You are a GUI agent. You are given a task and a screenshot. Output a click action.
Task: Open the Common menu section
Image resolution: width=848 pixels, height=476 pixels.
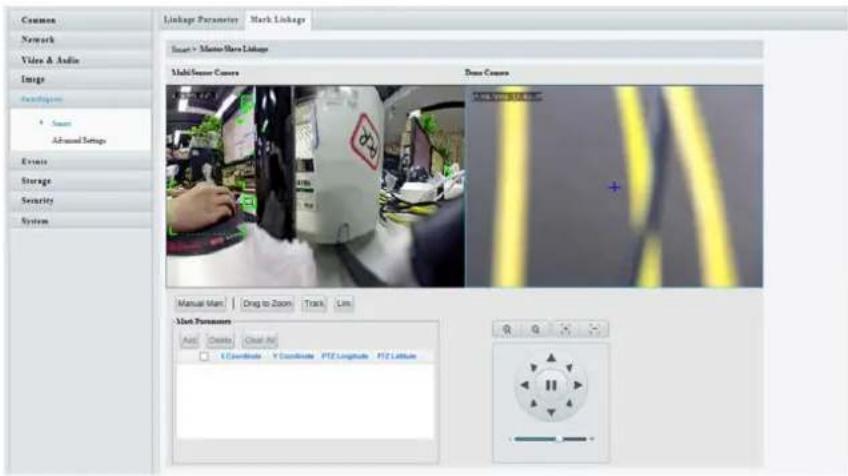pos(80,20)
